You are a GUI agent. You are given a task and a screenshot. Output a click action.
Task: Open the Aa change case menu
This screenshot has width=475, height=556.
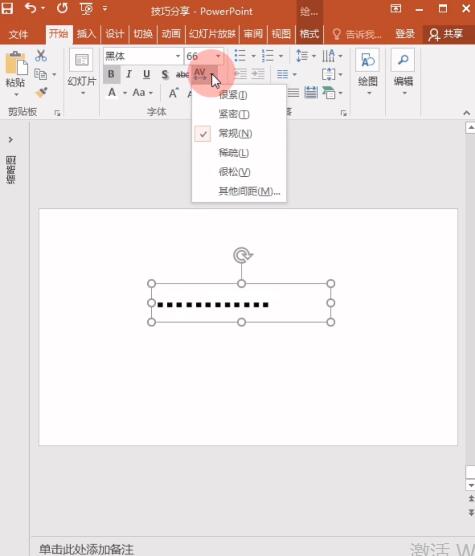(142, 93)
